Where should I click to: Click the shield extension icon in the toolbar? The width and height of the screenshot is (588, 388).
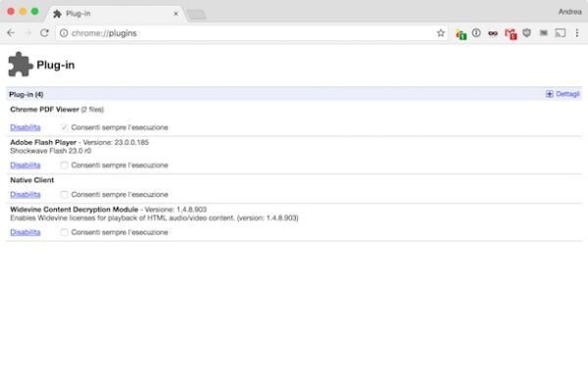[527, 33]
